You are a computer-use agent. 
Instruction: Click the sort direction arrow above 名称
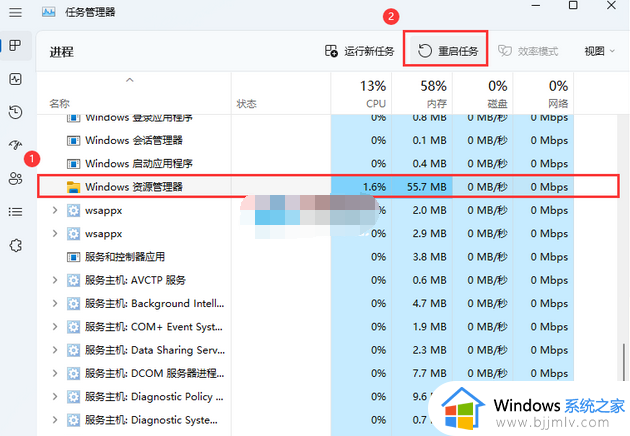coord(129,80)
